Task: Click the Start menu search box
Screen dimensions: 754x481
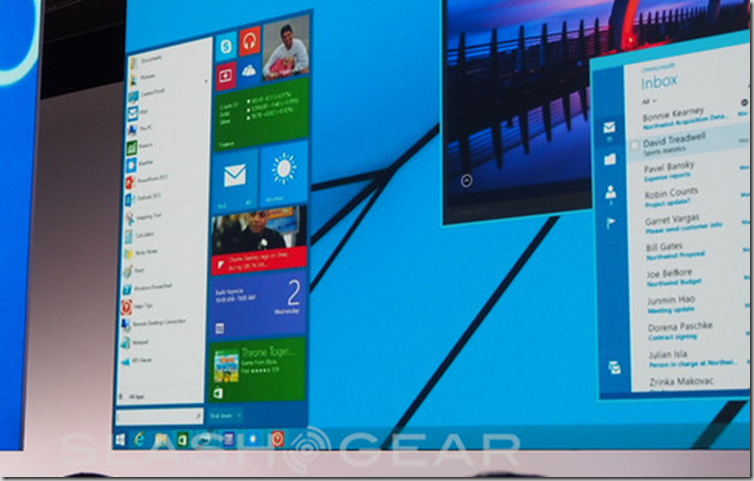Action: tap(160, 416)
